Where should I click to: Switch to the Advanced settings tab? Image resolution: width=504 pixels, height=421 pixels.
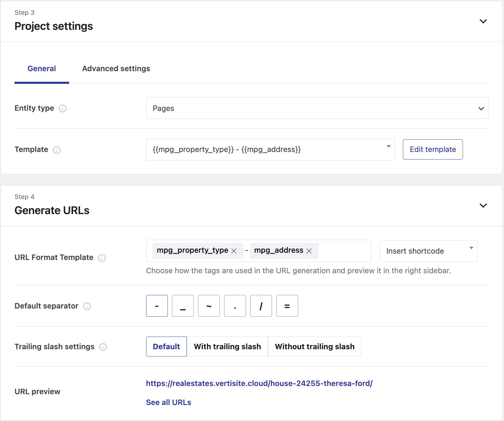116,69
